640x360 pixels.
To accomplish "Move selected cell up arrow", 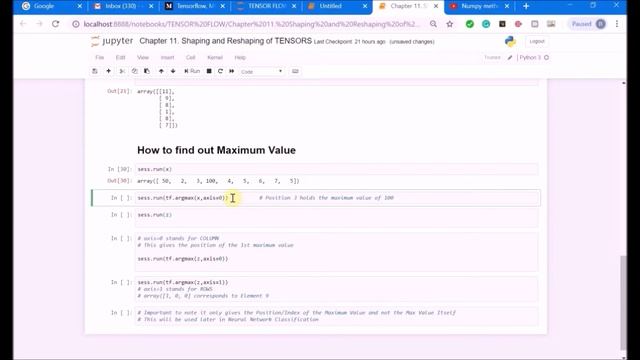I will (161, 71).
